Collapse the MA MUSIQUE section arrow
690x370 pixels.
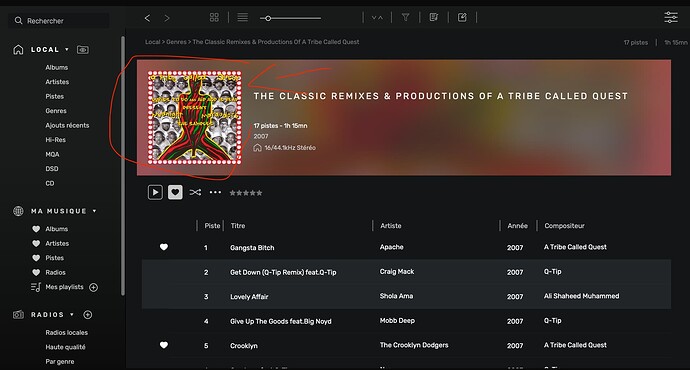point(95,211)
